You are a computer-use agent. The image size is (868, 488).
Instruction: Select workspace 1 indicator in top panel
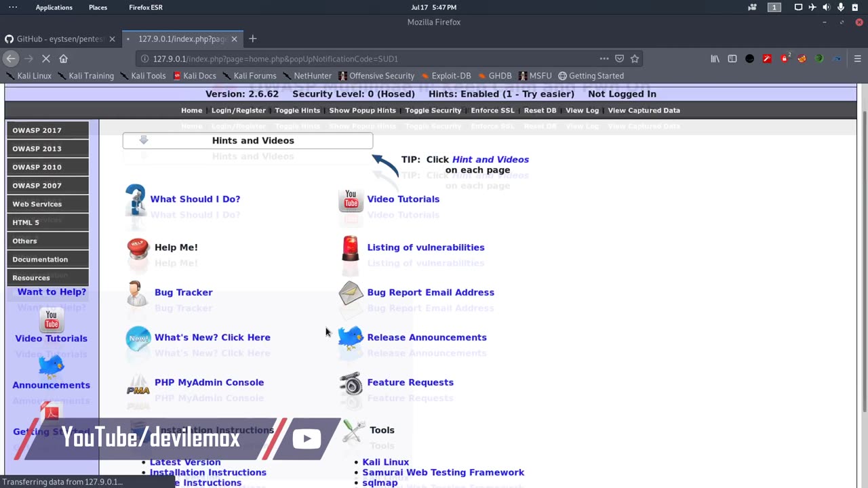pos(774,7)
